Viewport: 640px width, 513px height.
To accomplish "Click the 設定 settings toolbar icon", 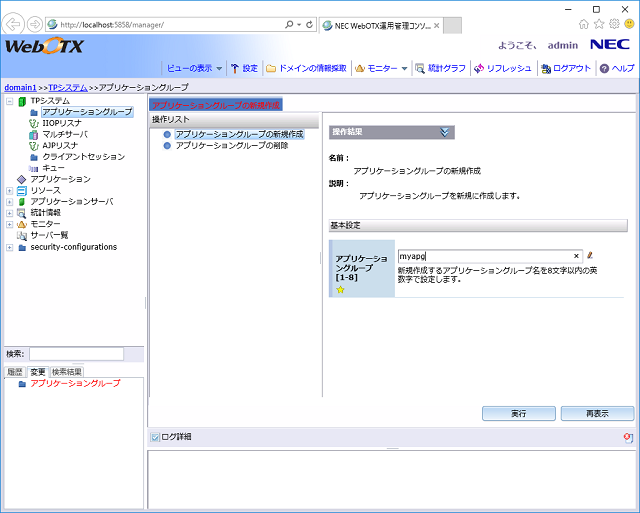I will [x=234, y=68].
